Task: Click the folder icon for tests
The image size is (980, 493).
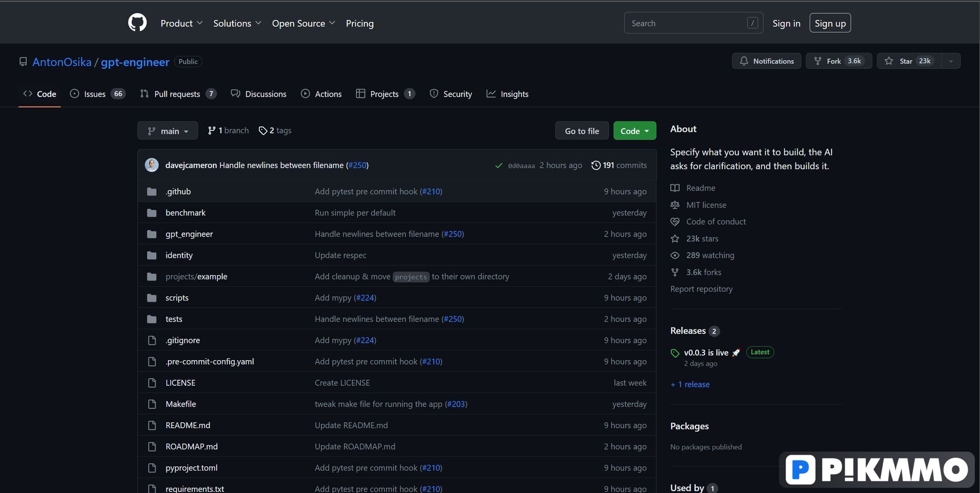Action: pos(152,319)
